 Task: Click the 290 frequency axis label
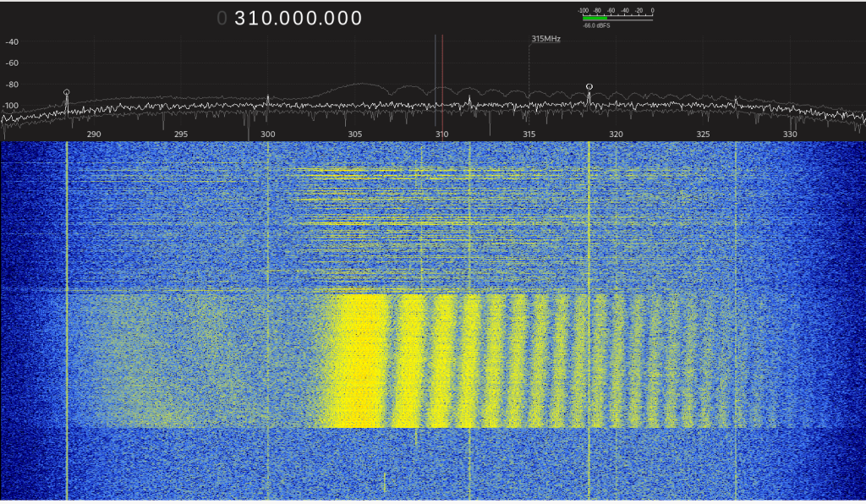click(94, 134)
